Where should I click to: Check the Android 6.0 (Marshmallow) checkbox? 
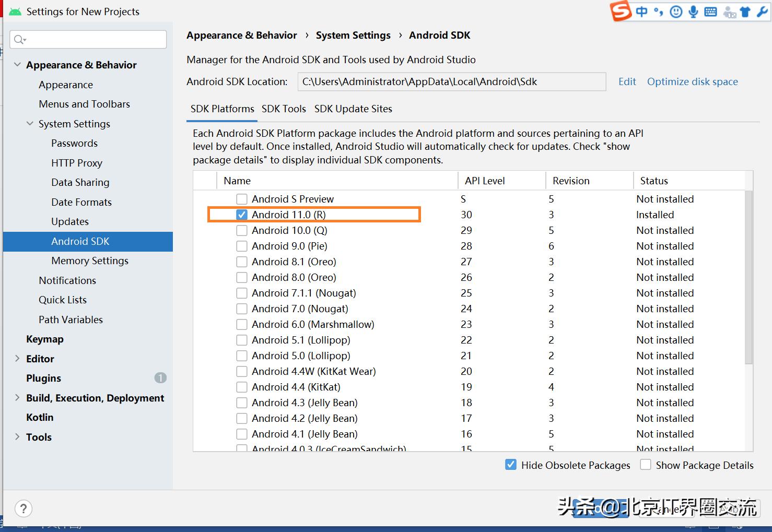[242, 324]
